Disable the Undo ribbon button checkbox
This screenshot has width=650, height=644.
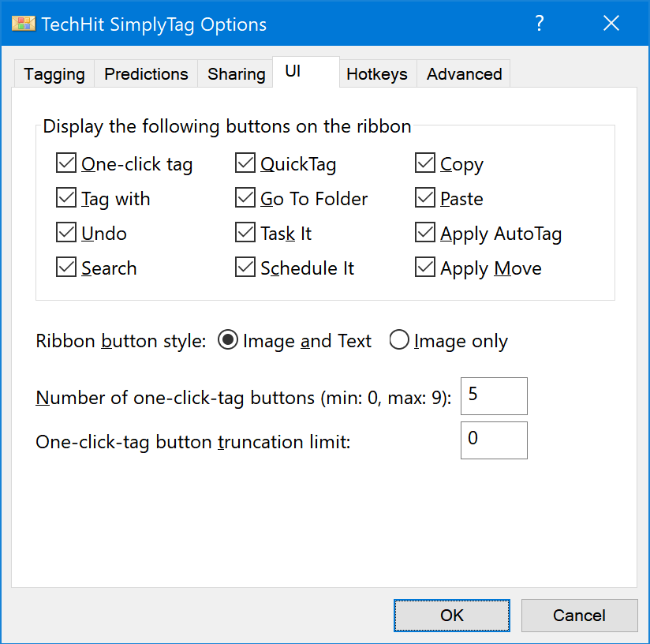coord(66,232)
